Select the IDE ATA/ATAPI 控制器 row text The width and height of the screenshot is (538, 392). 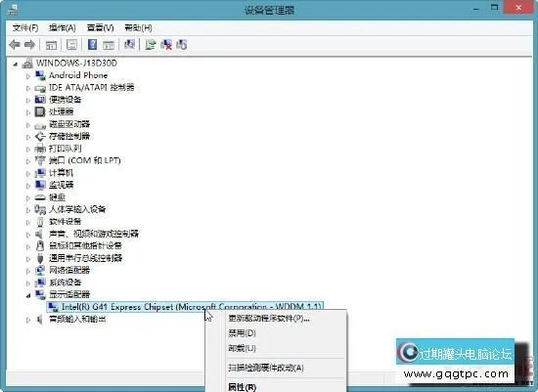click(x=91, y=87)
